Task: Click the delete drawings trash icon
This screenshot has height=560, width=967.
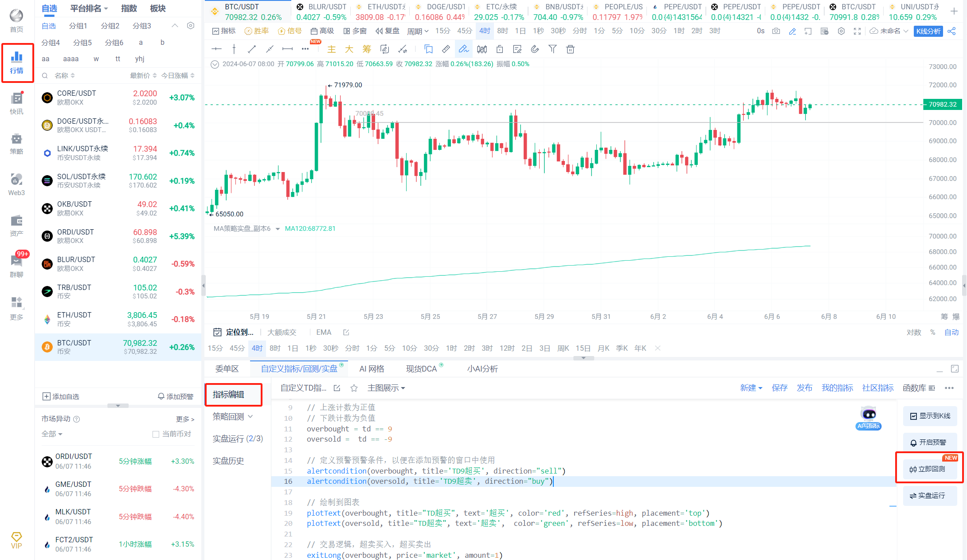Action: [571, 49]
